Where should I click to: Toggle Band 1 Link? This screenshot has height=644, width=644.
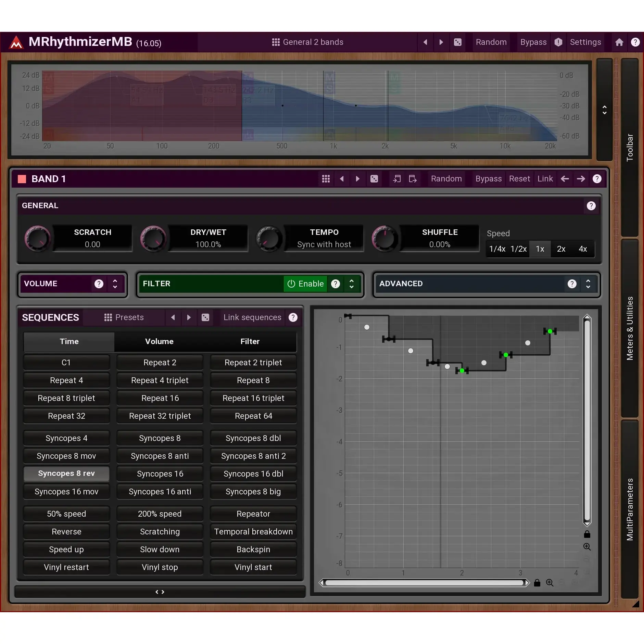(545, 179)
